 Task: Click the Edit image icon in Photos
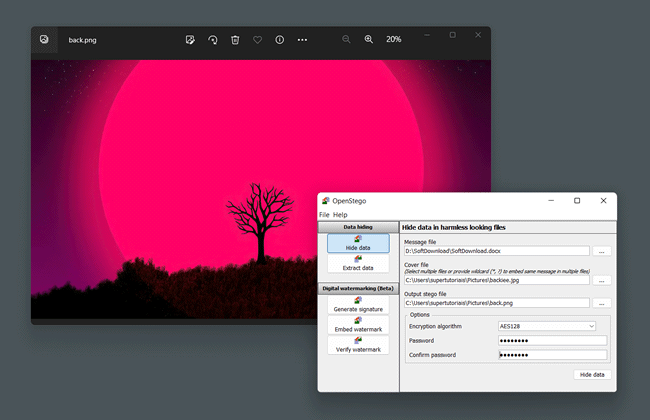point(190,40)
